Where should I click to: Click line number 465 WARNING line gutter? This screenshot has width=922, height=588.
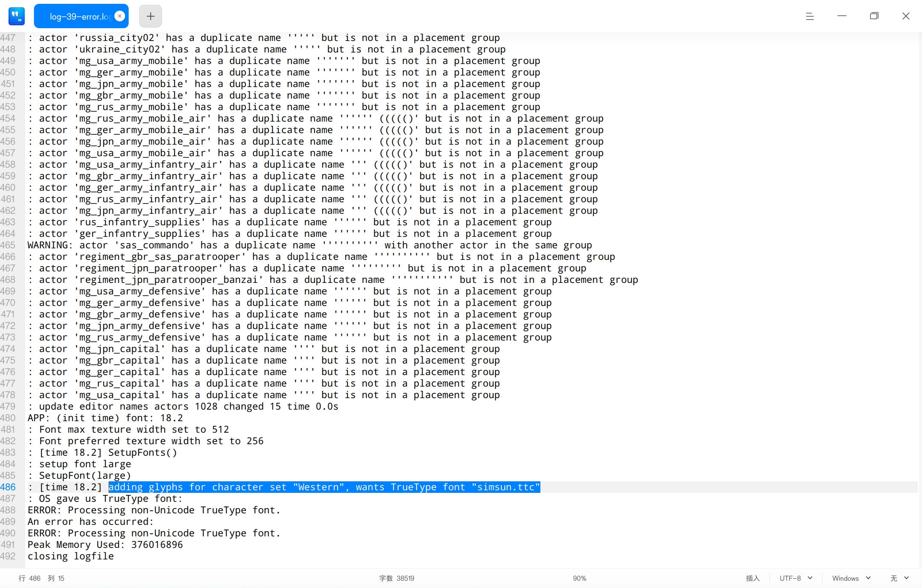(8, 245)
